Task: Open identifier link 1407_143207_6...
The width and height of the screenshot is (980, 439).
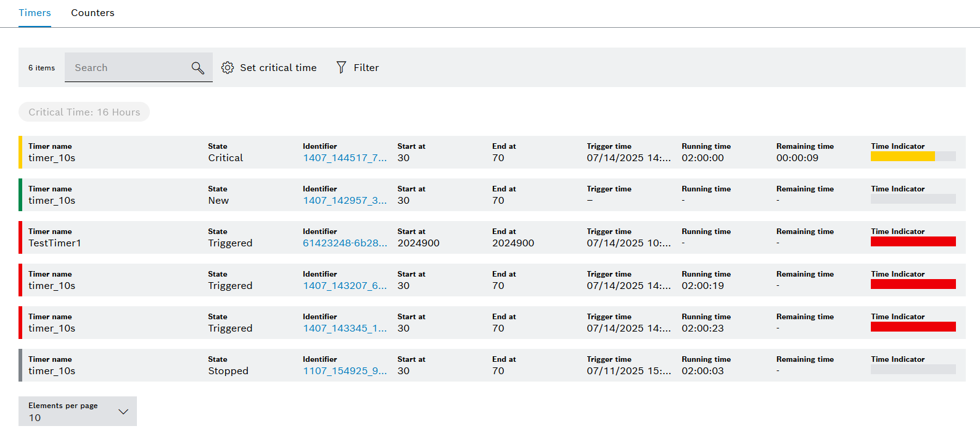Action: [344, 286]
